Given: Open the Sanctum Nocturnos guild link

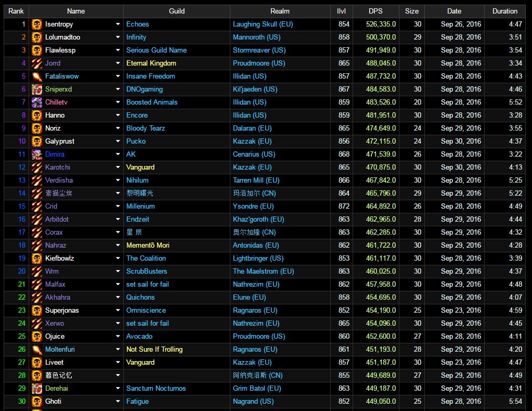Looking at the screenshot, I should coord(156,389).
